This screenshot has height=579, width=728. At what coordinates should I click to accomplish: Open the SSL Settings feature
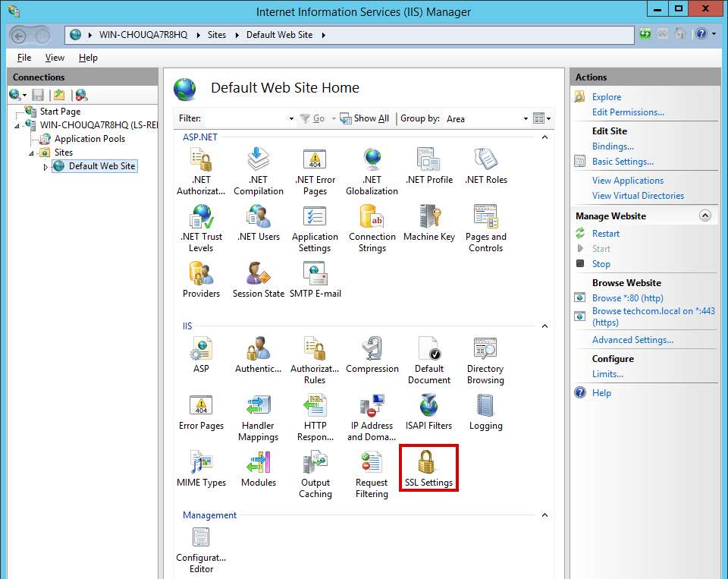click(428, 468)
